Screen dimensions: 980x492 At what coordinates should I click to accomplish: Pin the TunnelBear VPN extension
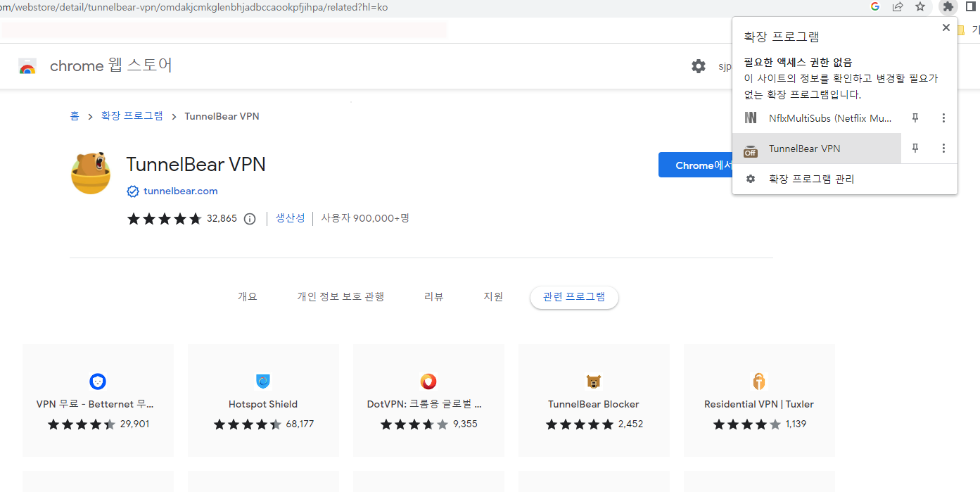915,149
